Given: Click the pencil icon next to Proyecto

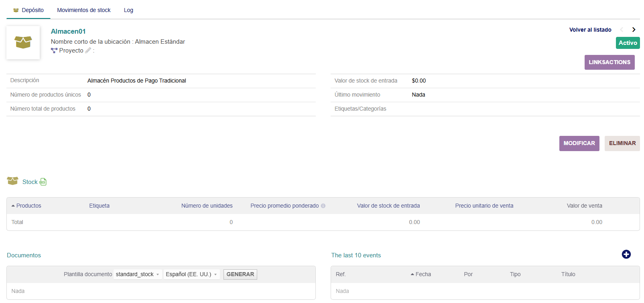Looking at the screenshot, I should click(x=88, y=50).
